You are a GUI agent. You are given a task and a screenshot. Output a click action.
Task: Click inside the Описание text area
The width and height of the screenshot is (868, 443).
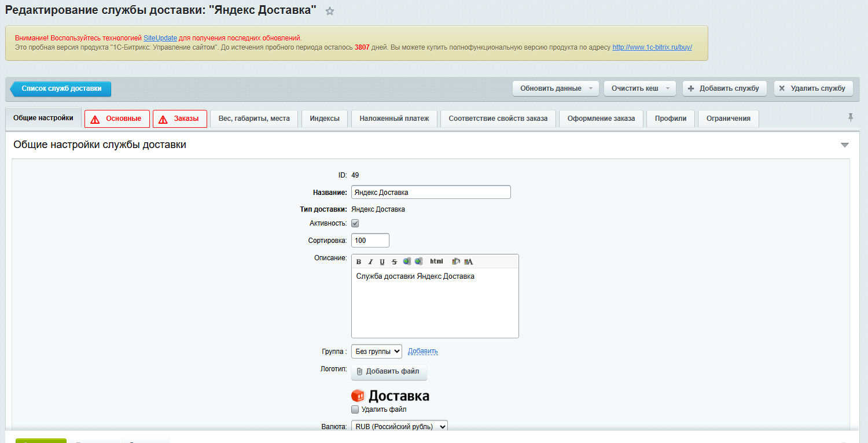(x=435, y=302)
